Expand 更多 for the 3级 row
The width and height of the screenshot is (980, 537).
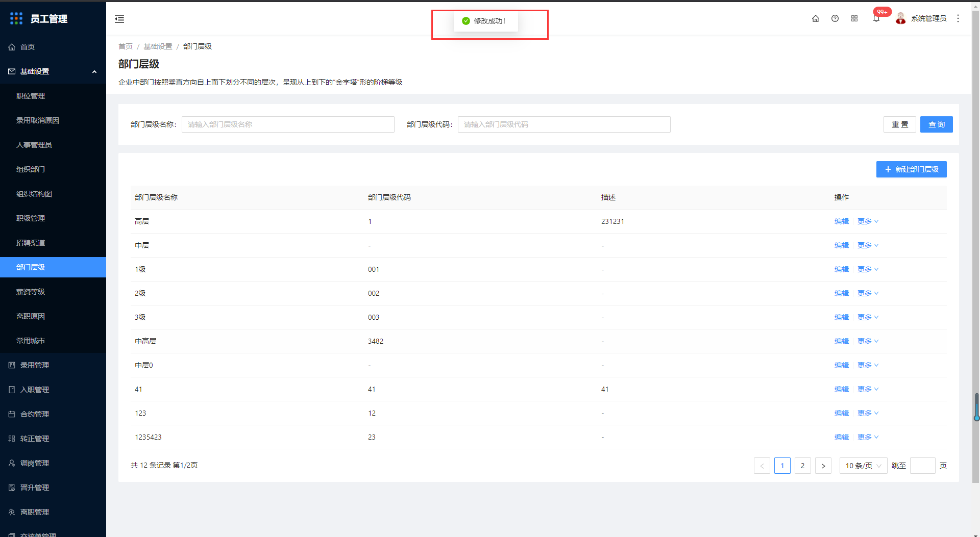[868, 317]
